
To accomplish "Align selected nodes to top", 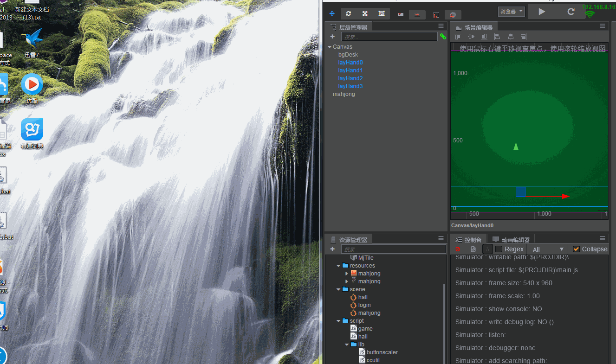I will pyautogui.click(x=458, y=37).
